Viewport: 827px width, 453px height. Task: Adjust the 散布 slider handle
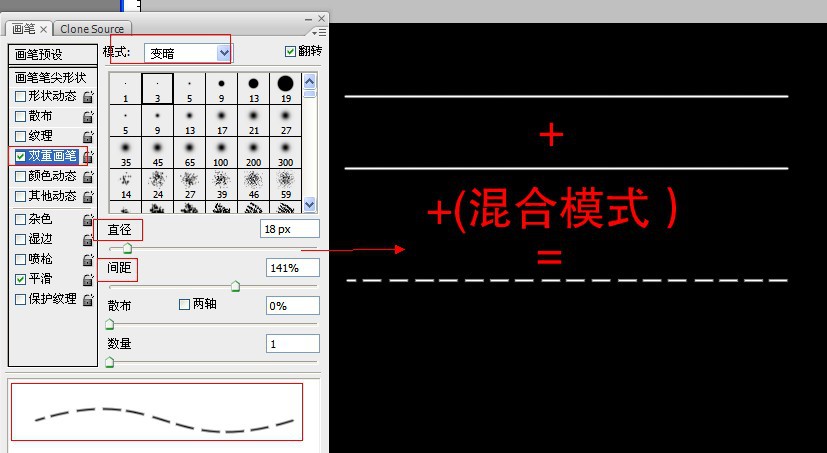pos(110,324)
